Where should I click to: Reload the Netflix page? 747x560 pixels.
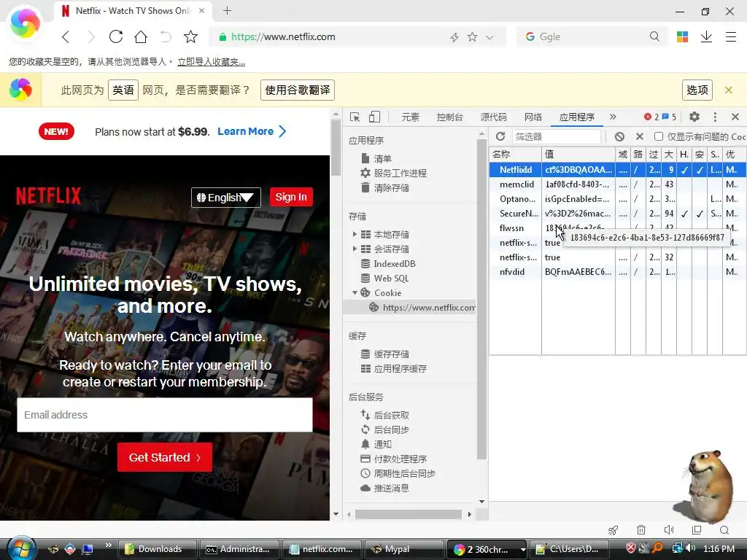click(116, 36)
